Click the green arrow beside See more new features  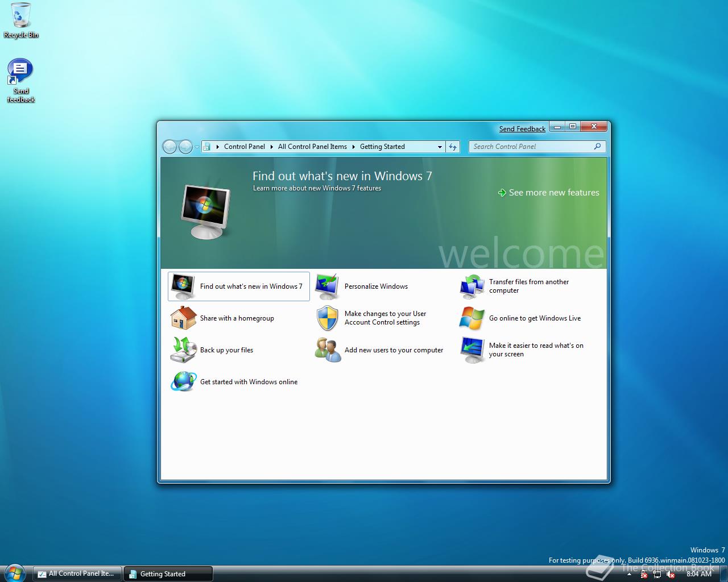502,193
